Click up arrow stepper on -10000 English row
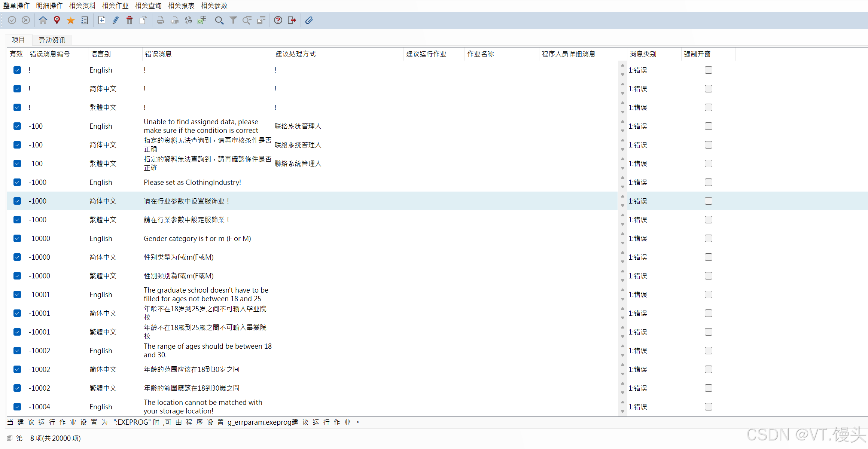 point(622,233)
